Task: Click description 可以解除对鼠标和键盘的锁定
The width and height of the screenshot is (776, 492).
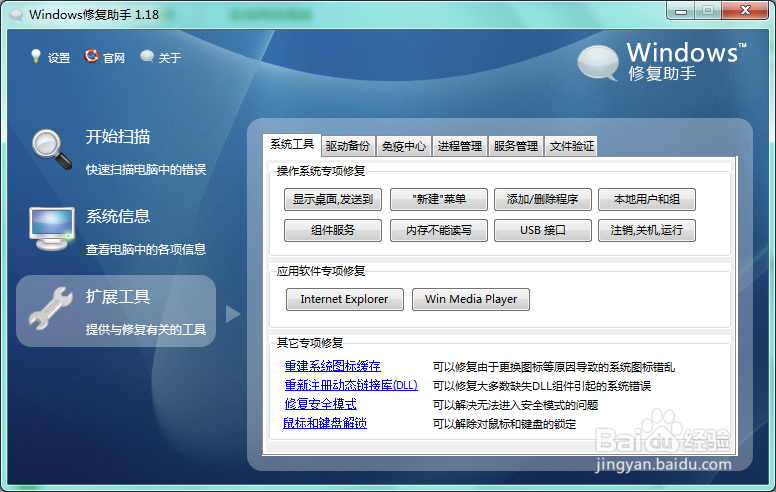Action: tap(504, 424)
